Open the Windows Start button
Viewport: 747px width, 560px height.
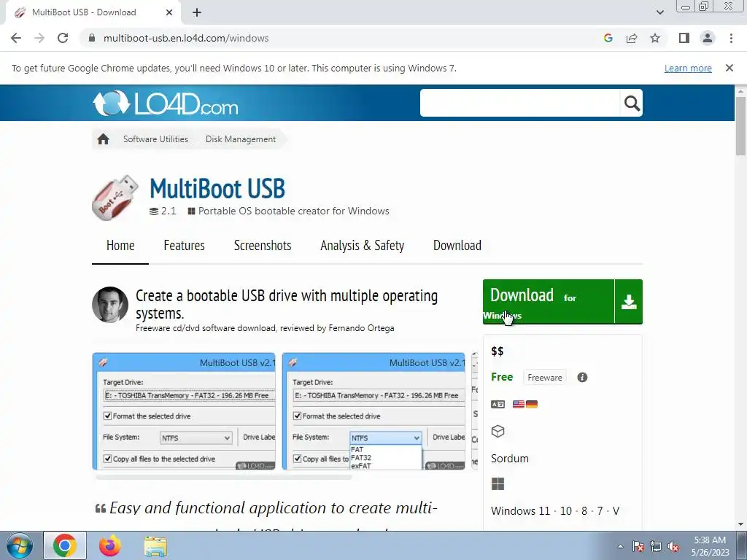[x=20, y=545]
